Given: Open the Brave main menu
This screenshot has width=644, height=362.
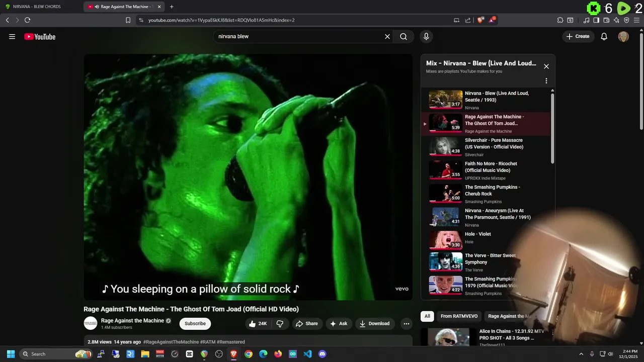Looking at the screenshot, I should 637,20.
